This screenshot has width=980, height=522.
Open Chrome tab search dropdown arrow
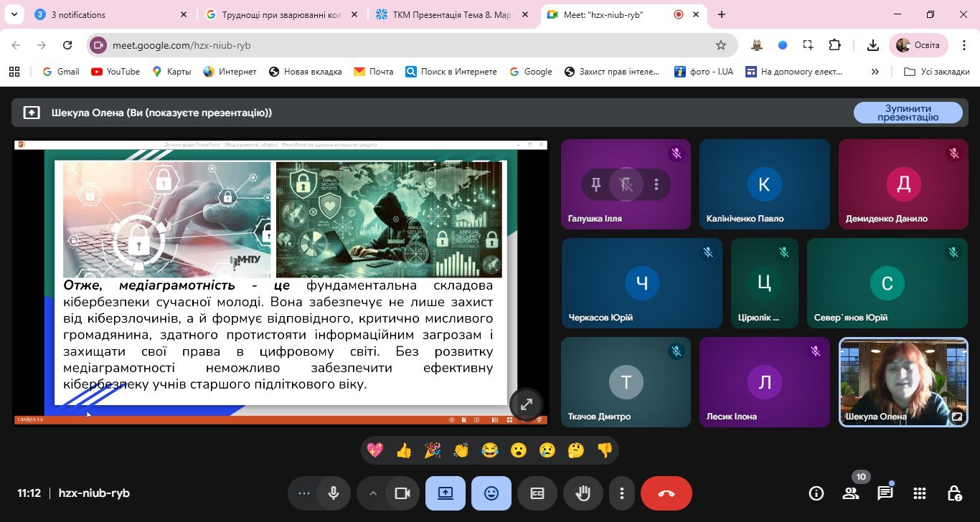pyautogui.click(x=13, y=14)
